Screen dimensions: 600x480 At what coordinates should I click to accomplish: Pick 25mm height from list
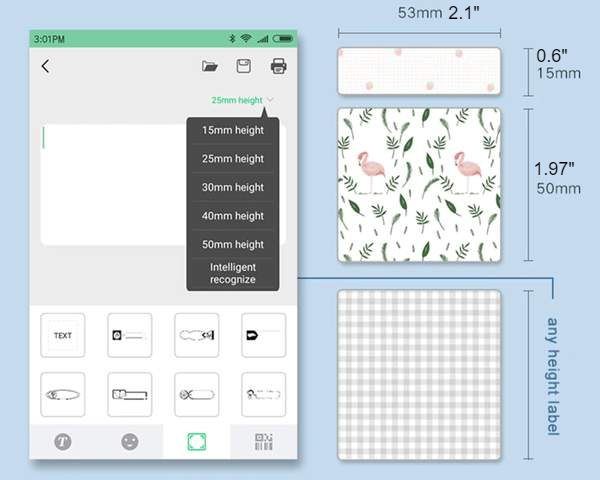point(233,159)
